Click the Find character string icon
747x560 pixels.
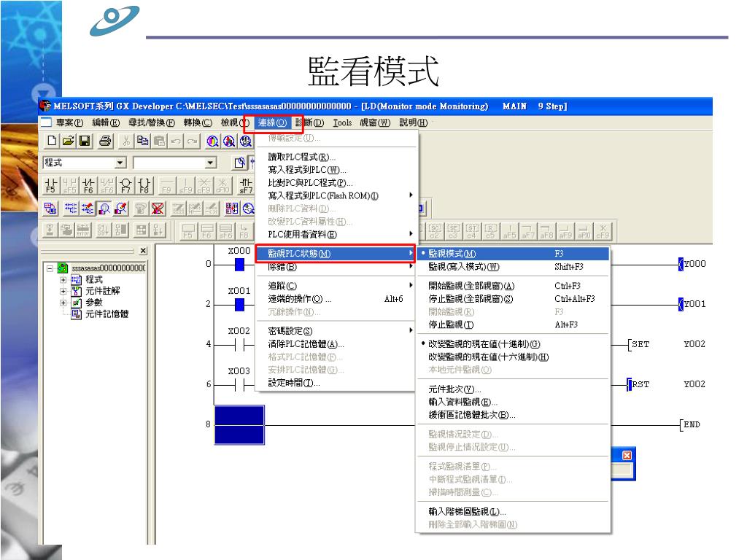(246, 141)
